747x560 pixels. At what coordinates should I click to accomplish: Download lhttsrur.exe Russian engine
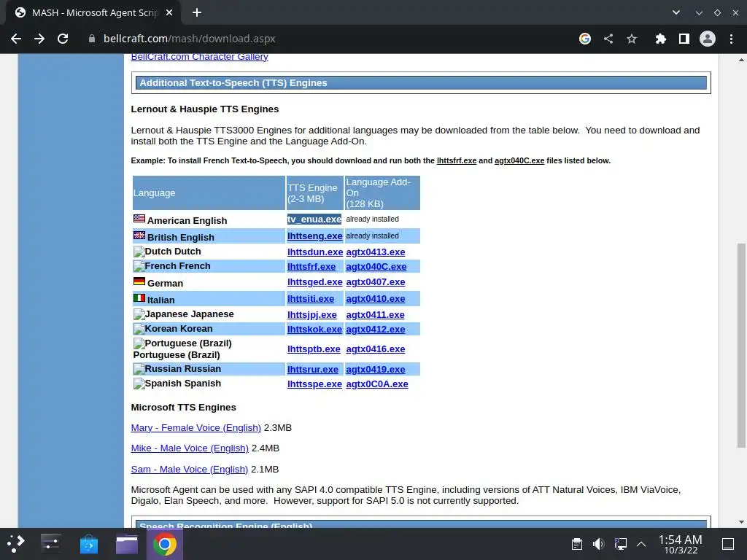(x=312, y=370)
